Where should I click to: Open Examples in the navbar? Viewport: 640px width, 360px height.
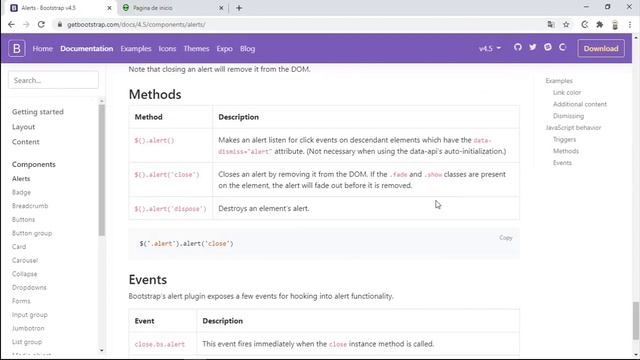click(x=136, y=49)
